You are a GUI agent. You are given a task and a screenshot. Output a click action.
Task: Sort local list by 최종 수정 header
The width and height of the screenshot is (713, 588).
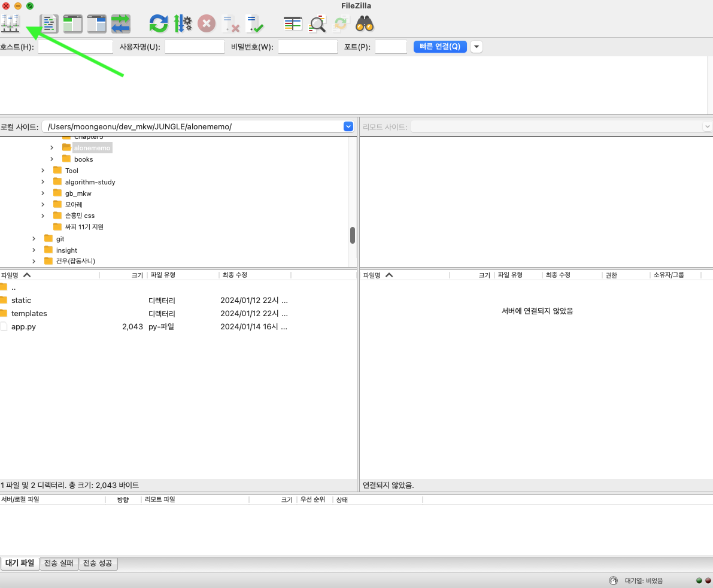pos(254,275)
